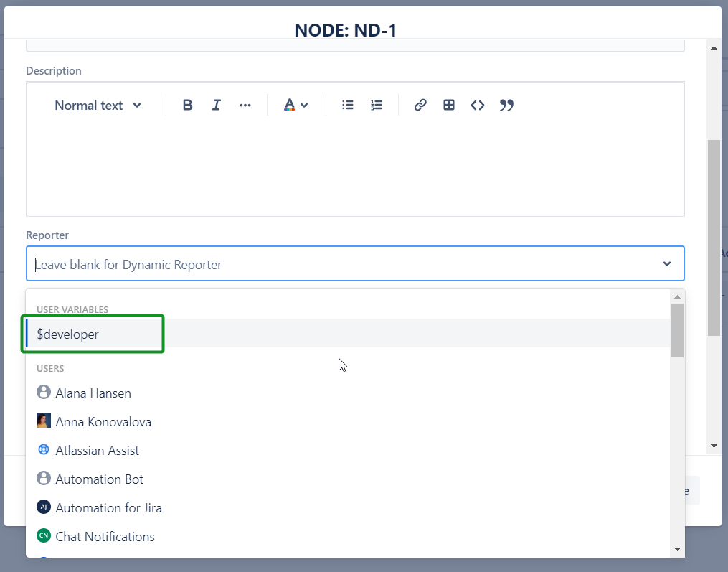
Task: Choose Alana Hansen as reporter
Action: (93, 393)
